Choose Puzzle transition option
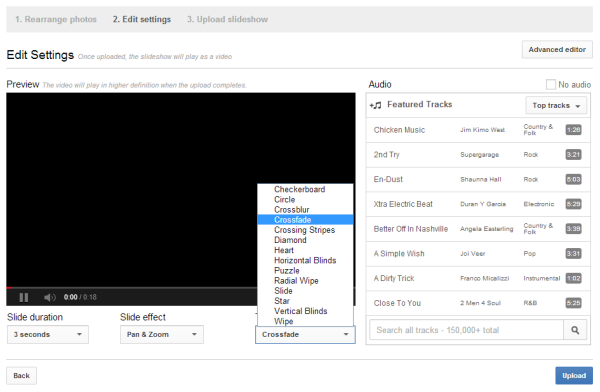Screen dimensions: 600x392 [305, 270]
